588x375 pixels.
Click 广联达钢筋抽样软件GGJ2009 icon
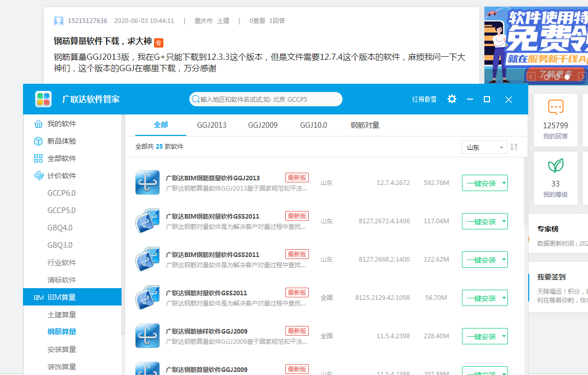pos(148,336)
